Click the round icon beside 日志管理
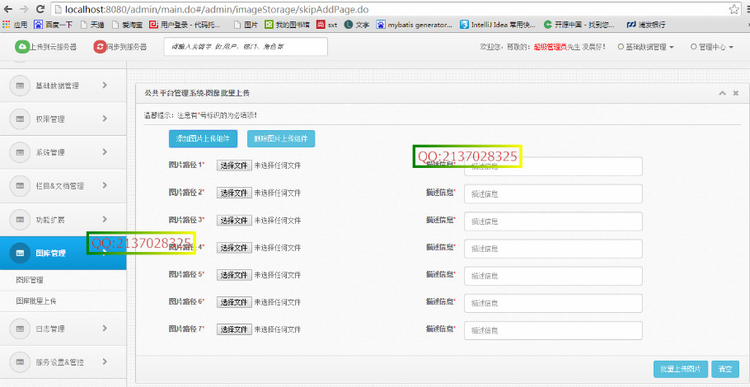This screenshot has height=387, width=750. tap(20, 329)
